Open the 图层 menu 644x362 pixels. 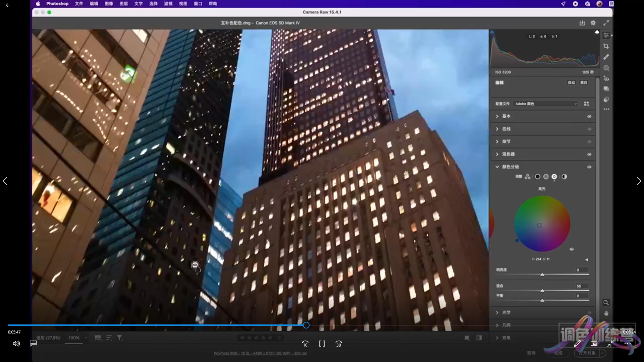coord(123,4)
